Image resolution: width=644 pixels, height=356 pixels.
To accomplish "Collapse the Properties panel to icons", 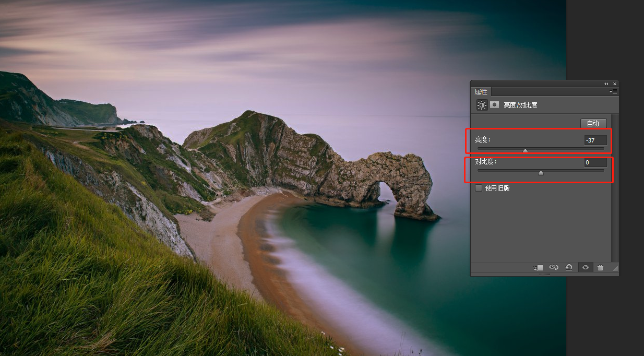I will tap(606, 84).
